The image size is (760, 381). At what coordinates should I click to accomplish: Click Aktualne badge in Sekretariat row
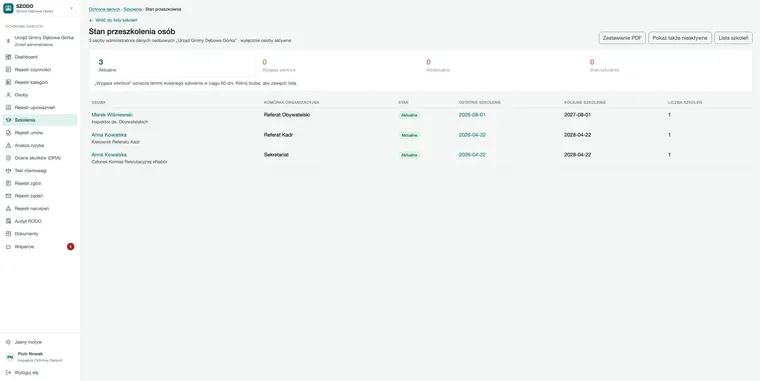[x=409, y=155]
